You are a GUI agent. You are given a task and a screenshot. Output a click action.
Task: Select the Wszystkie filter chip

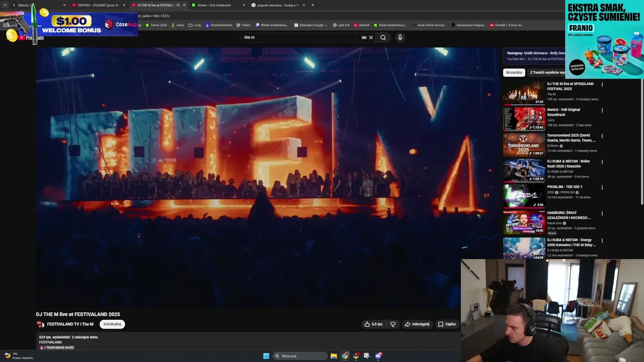point(514,72)
